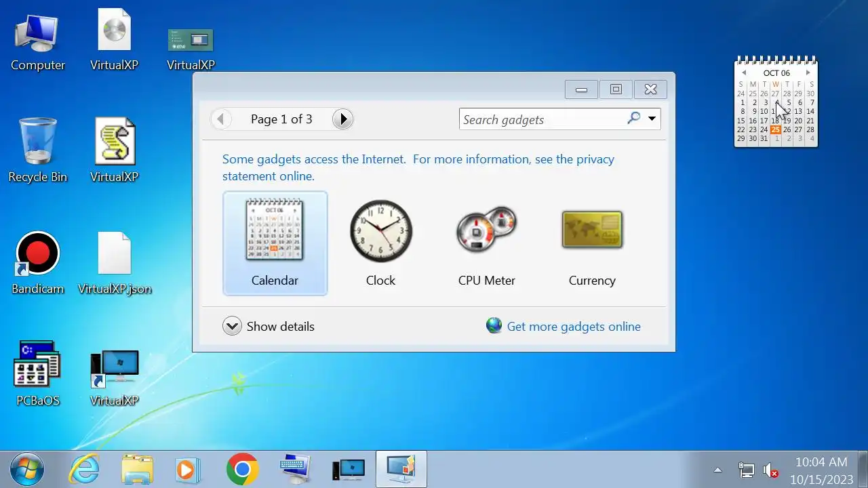868x488 pixels.
Task: Click date 15 in calendar gadget
Action: pos(741,121)
